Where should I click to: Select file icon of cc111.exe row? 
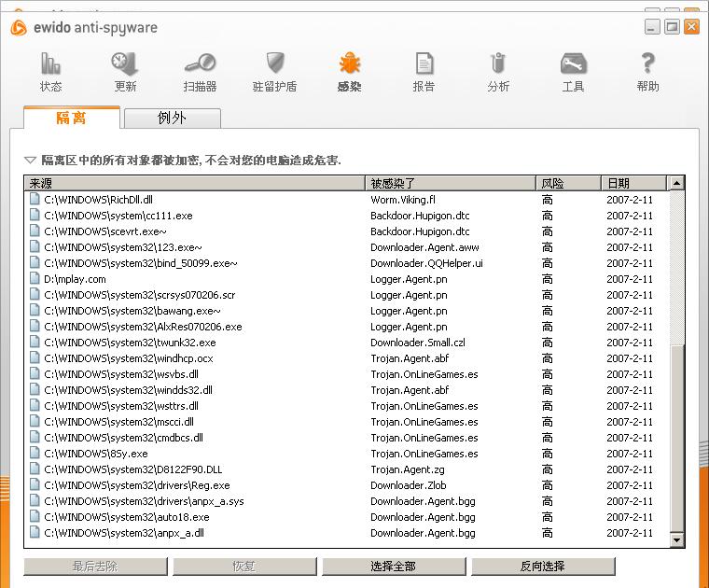[x=35, y=216]
